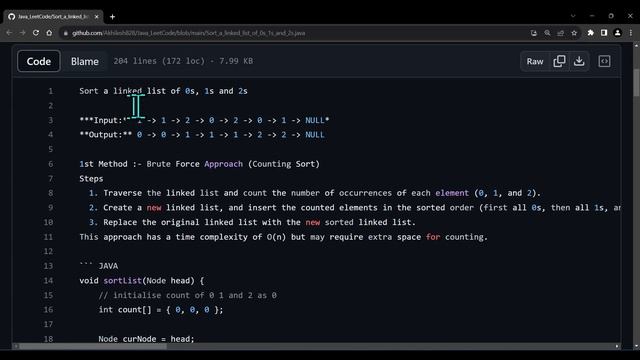Click 'Traverse the linked list and count' line
The image size is (640, 360).
[x=315, y=193]
